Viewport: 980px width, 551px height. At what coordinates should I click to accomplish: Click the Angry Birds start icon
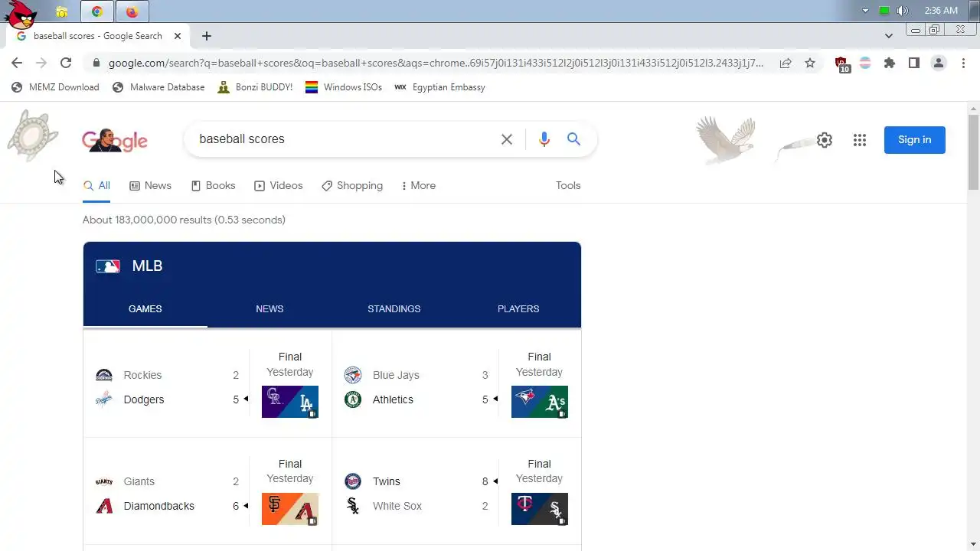(21, 14)
